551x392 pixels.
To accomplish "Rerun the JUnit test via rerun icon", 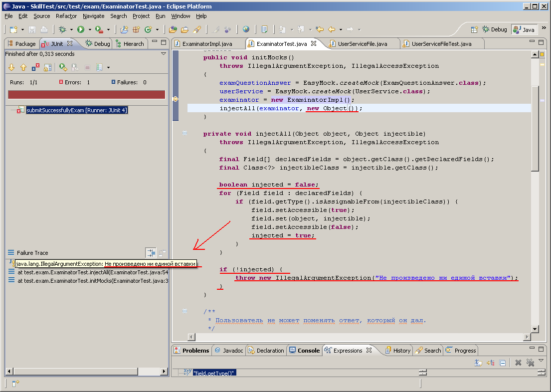I will pyautogui.click(x=63, y=66).
